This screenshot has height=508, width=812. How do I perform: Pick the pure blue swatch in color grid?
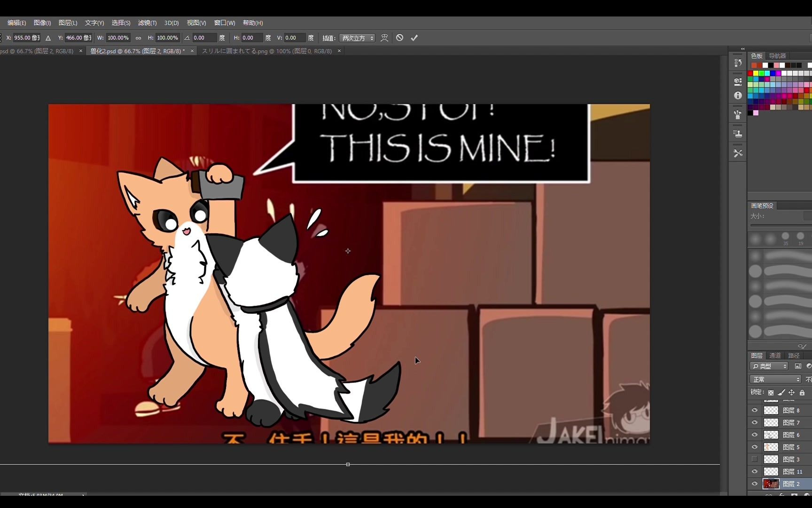pos(773,73)
